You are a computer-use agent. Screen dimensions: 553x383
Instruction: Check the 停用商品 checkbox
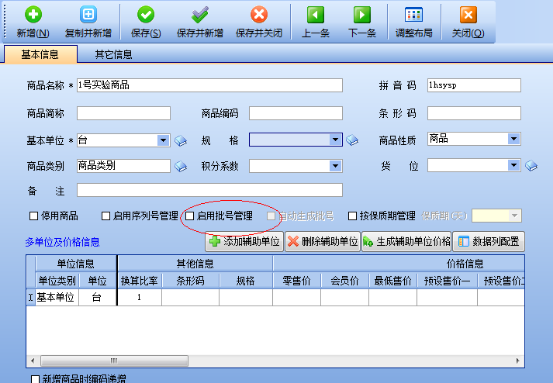[x=34, y=215]
